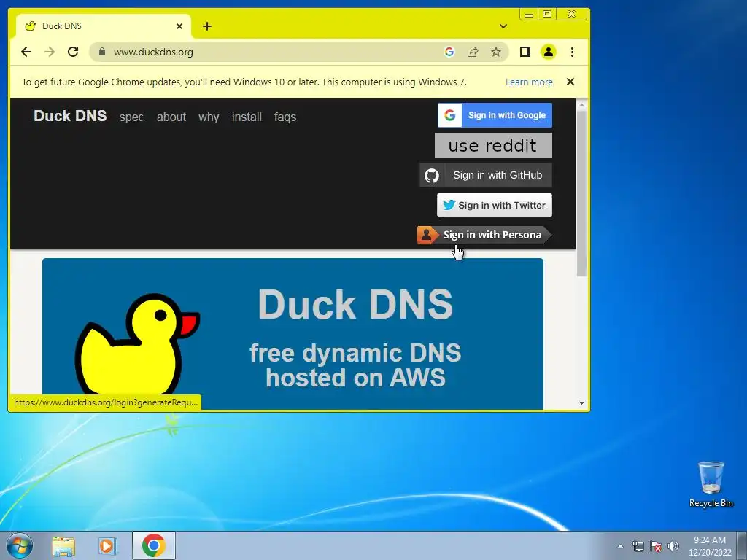Open the volume speaker icon
747x560 pixels.
(673, 546)
